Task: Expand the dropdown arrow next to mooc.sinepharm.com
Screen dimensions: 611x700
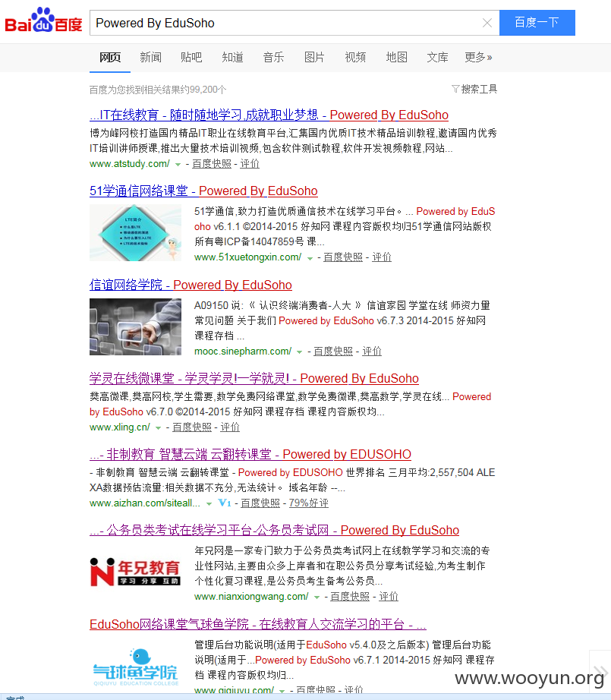Action: 300,352
